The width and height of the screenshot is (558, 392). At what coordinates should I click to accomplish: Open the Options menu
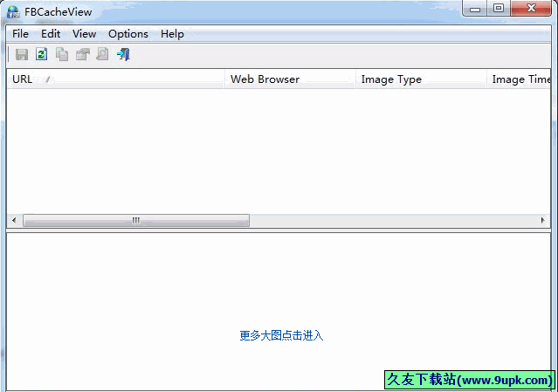[128, 34]
